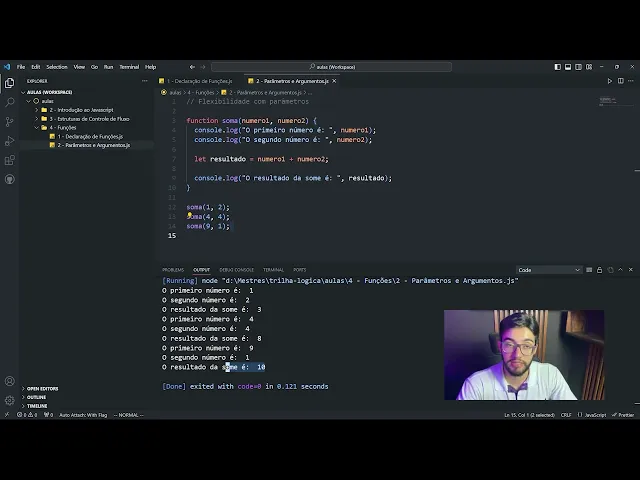Toggle secondary side bar visibility
The width and height of the screenshot is (640, 480).
(x=578, y=67)
